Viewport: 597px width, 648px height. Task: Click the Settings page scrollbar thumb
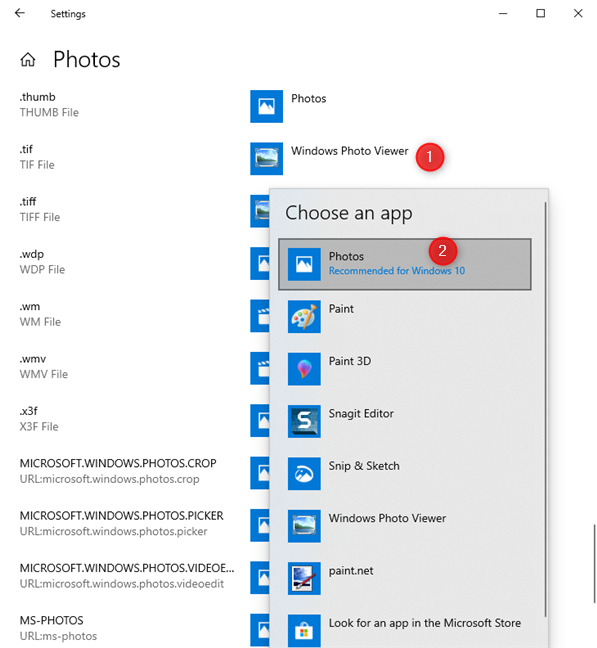pyautogui.click(x=594, y=564)
